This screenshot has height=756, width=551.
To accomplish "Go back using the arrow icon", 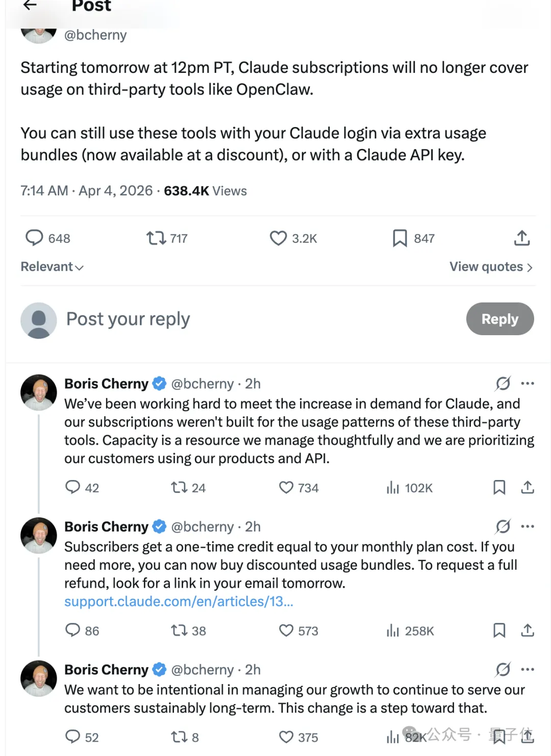I will pyautogui.click(x=30, y=5).
